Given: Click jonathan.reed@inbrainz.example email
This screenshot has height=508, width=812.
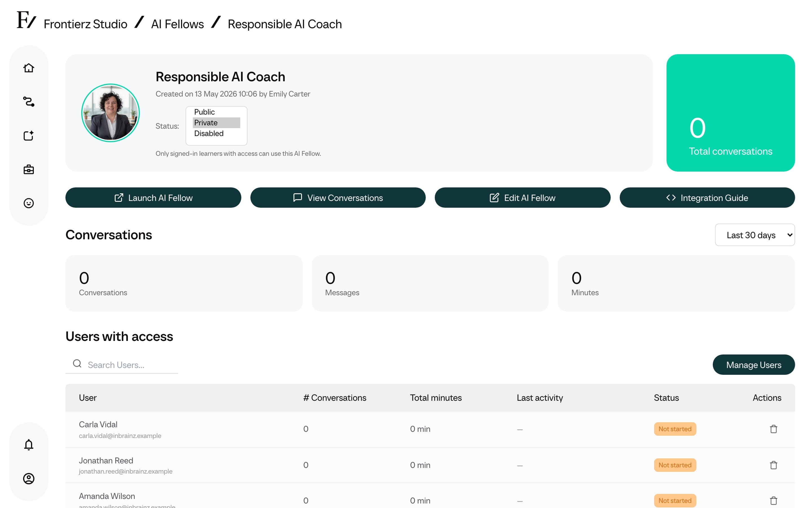Looking at the screenshot, I should (x=125, y=471).
